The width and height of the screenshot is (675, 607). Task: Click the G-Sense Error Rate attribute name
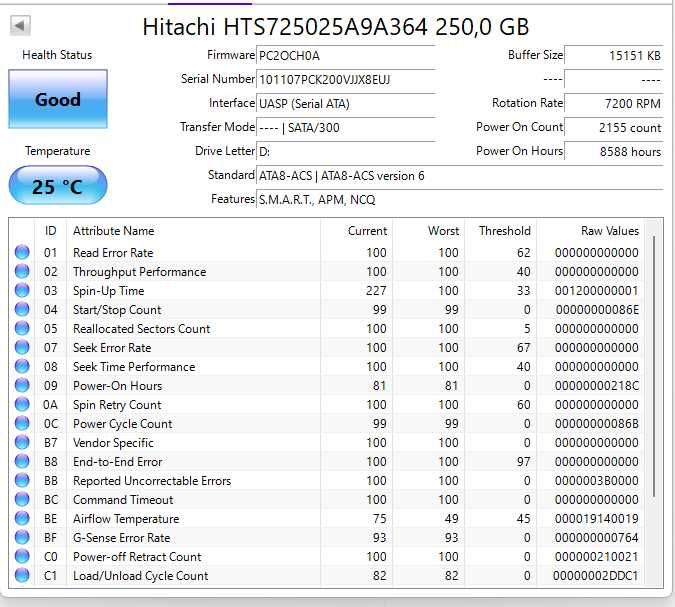point(121,538)
